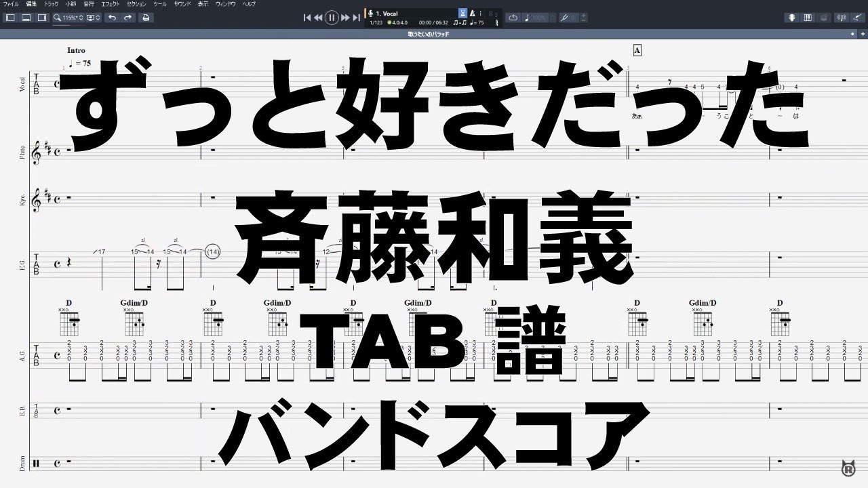The image size is (868, 488).
Task: Open the screen display mode dropdown
Action: (x=94, y=18)
